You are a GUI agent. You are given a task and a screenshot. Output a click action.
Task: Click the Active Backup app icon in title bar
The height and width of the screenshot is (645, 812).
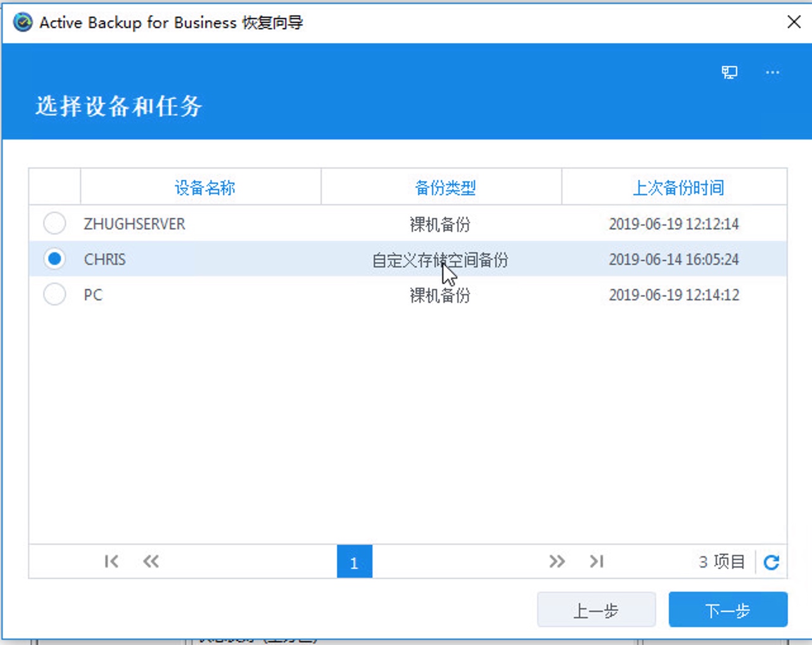[23, 22]
